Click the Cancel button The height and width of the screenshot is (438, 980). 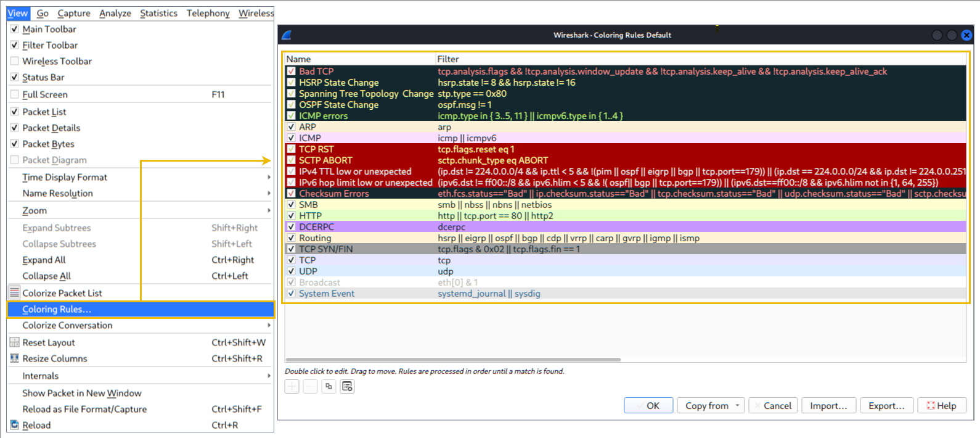coord(773,405)
